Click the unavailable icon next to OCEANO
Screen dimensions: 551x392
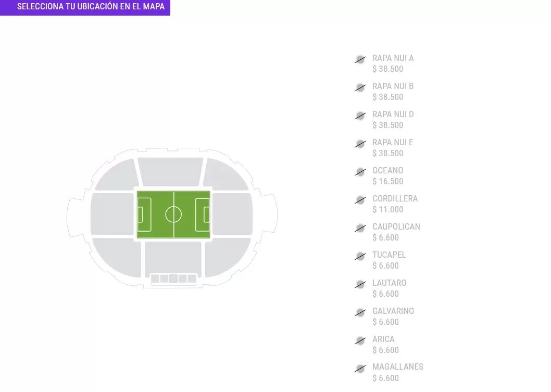click(360, 172)
